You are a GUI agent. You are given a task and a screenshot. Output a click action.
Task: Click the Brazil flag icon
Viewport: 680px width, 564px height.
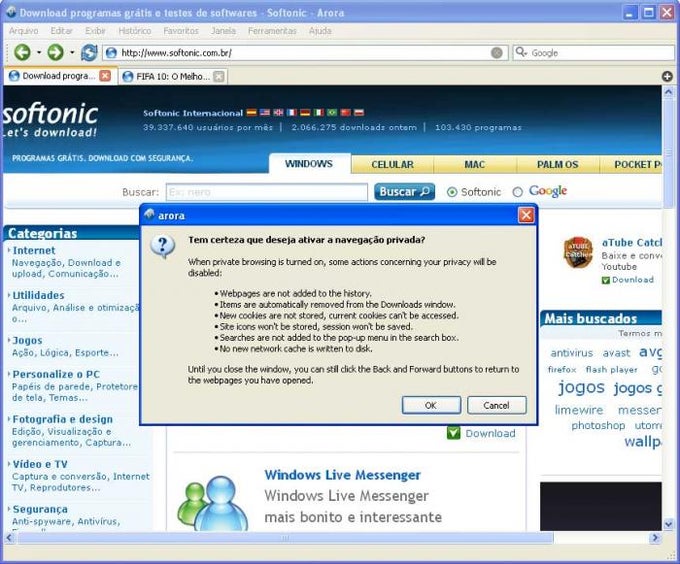coord(332,113)
